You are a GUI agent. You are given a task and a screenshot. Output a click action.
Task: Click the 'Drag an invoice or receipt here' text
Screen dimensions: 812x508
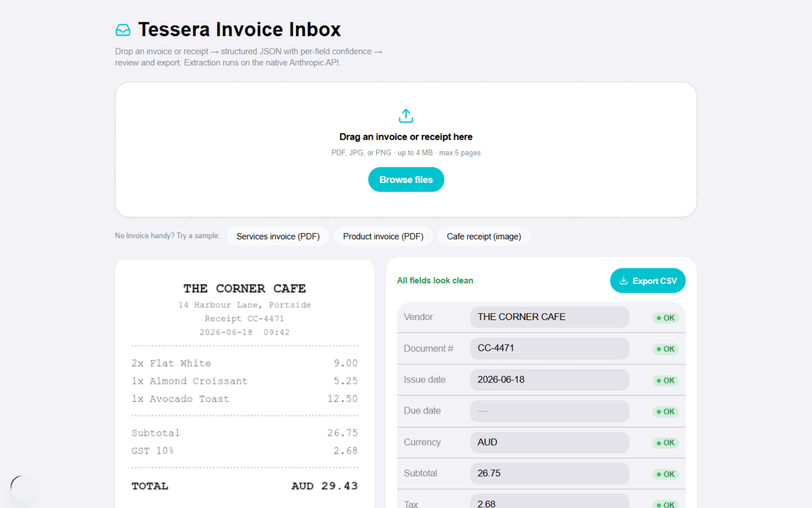[406, 137]
